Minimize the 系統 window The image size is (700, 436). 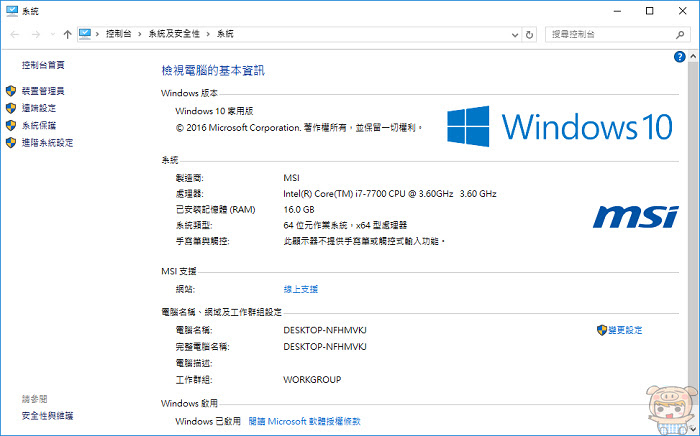point(617,11)
